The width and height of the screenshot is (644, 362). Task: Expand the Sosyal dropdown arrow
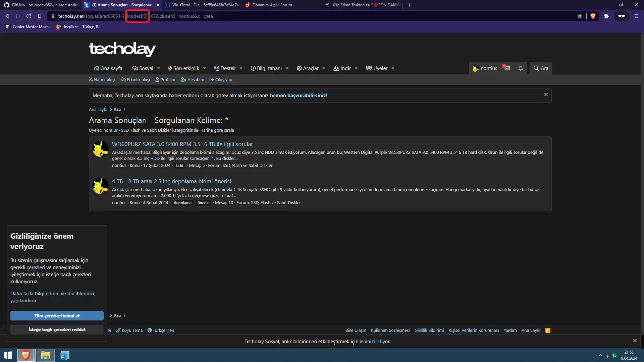tap(159, 68)
